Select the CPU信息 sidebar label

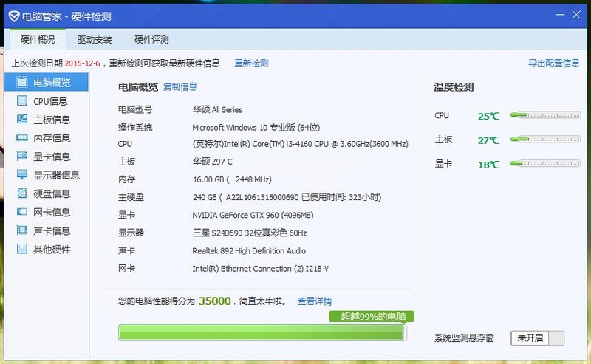point(50,101)
